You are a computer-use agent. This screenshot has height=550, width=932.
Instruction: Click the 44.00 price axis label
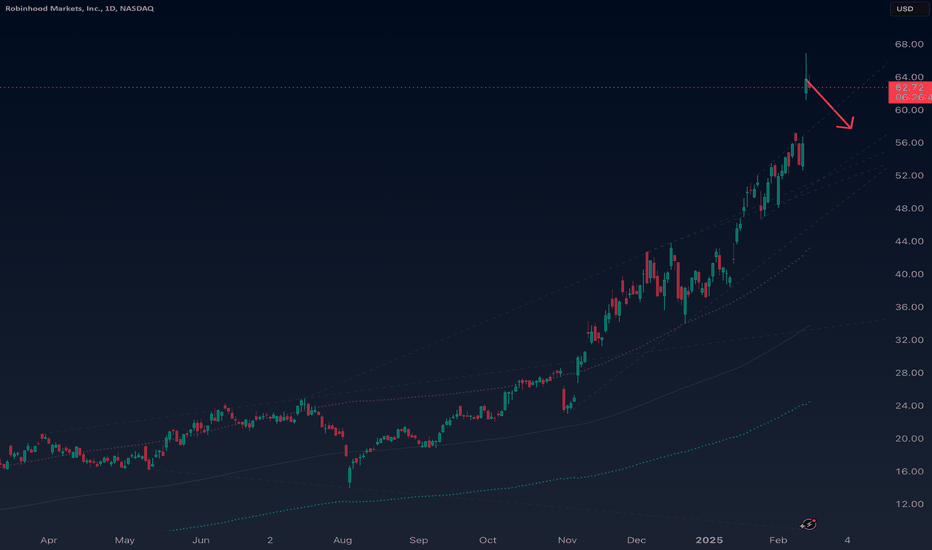coord(909,241)
